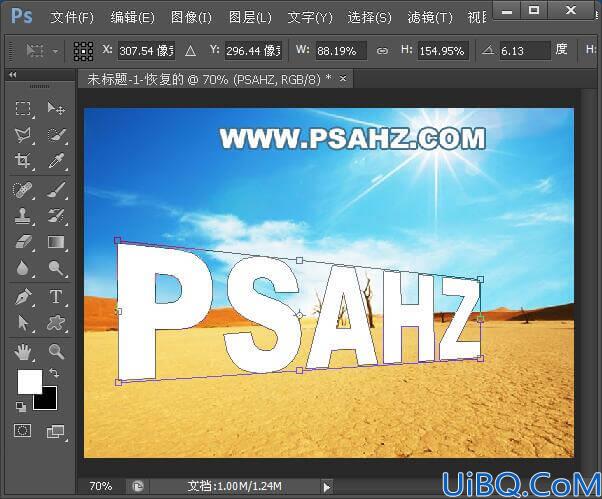Open the foreground white color swatch
Image resolution: width=602 pixels, height=499 pixels.
pyautogui.click(x=30, y=382)
